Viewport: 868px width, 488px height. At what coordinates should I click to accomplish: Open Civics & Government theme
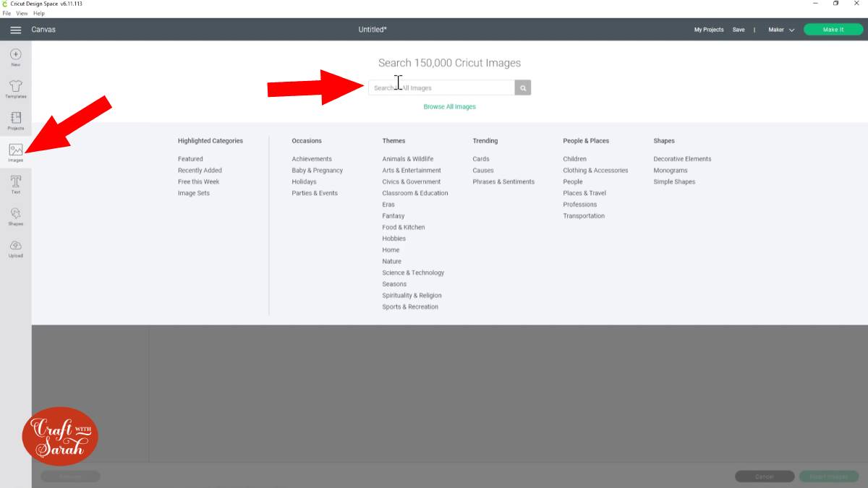[411, 181]
